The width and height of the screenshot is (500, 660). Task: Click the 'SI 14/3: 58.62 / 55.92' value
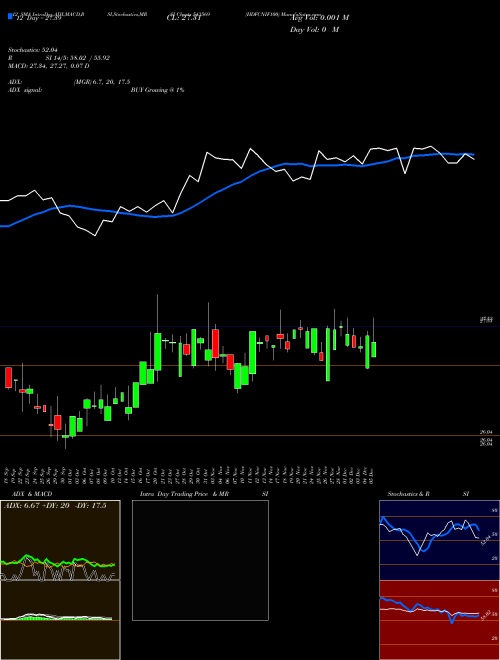click(x=78, y=58)
